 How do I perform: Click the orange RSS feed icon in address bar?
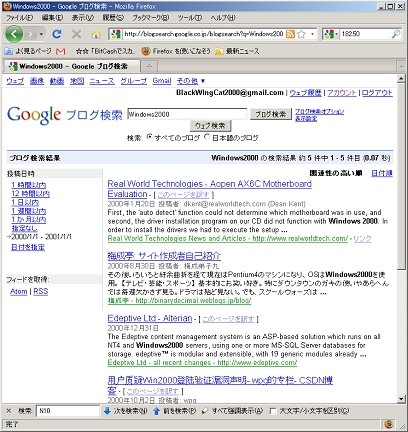click(290, 34)
